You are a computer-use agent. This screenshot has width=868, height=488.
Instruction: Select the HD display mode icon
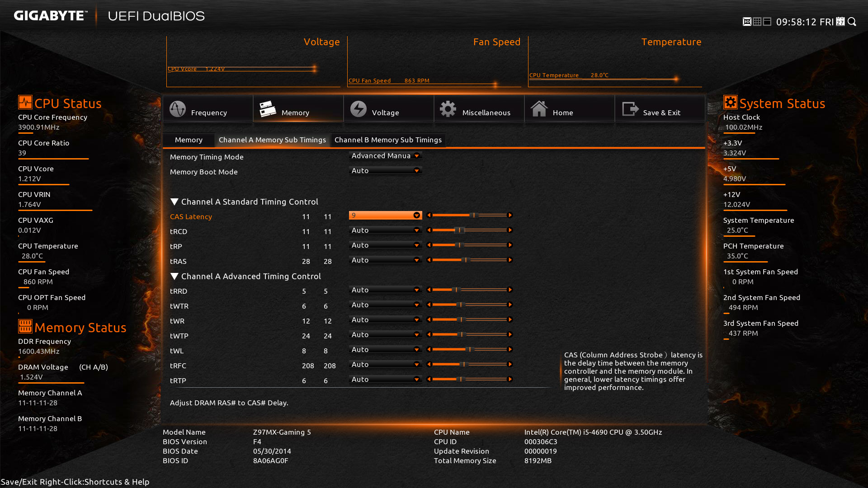(x=747, y=22)
